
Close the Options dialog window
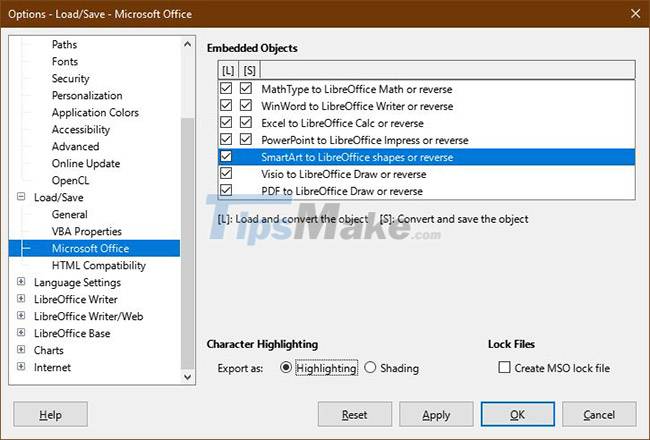click(x=635, y=14)
